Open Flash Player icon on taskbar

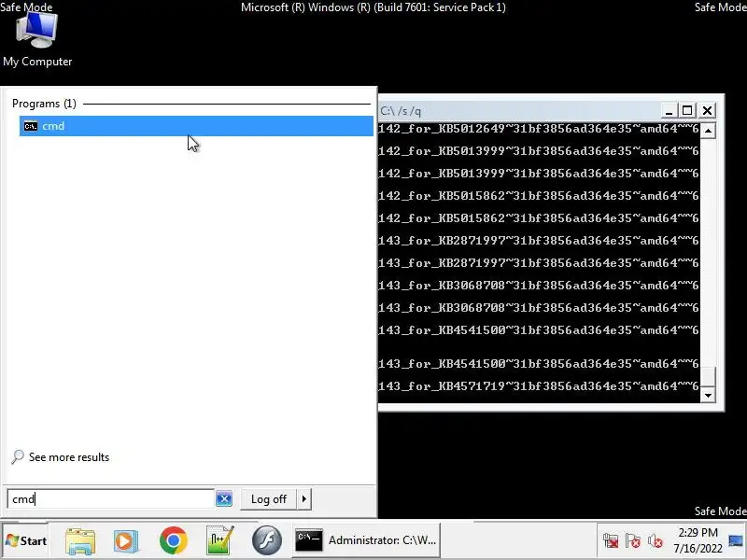click(x=267, y=540)
